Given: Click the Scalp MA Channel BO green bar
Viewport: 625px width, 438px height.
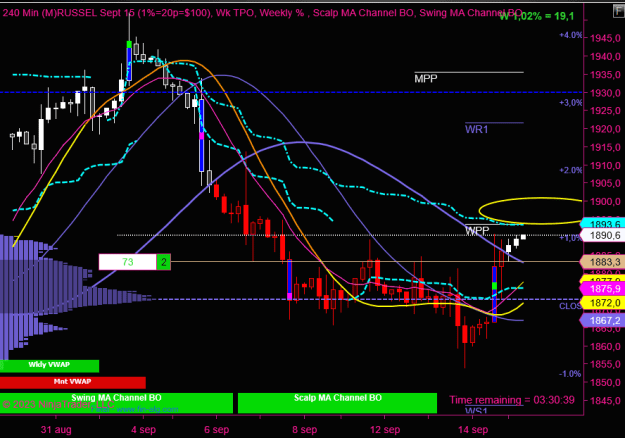Looking at the screenshot, I should click(337, 403).
